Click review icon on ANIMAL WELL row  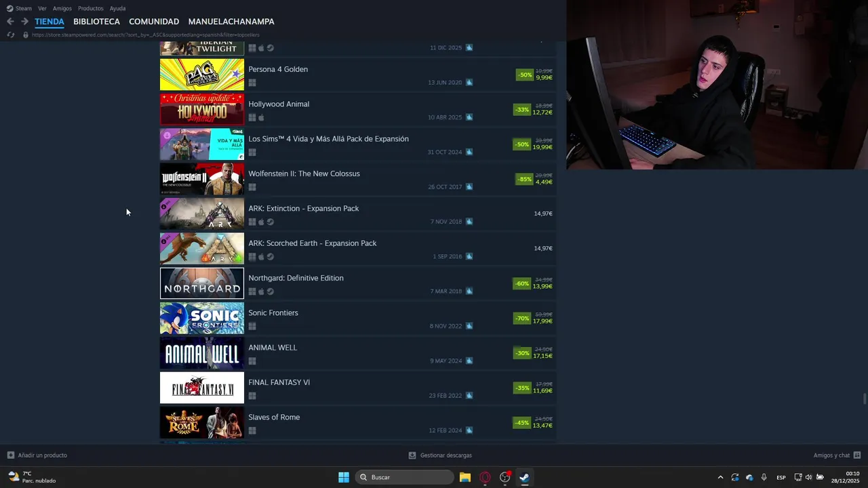pos(469,361)
